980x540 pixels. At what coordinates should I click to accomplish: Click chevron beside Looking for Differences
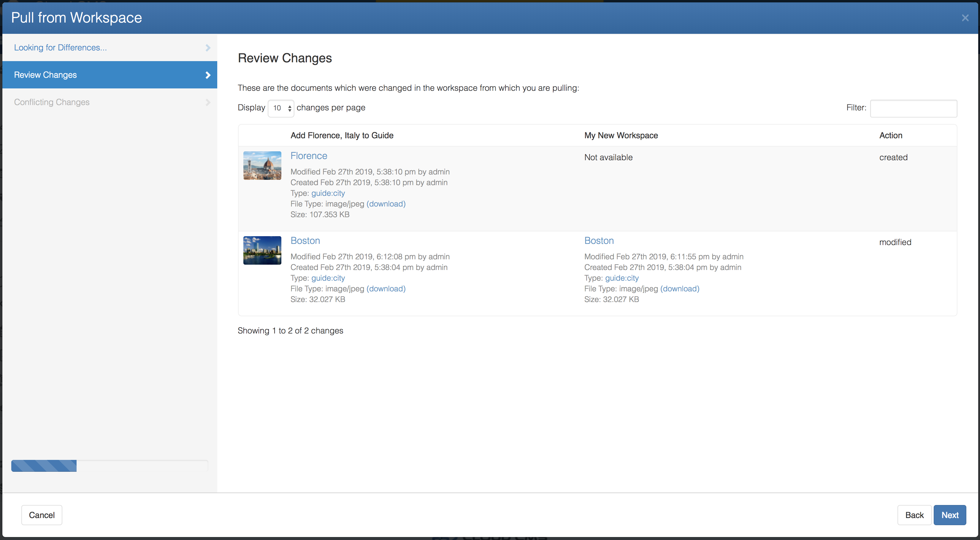[208, 47]
